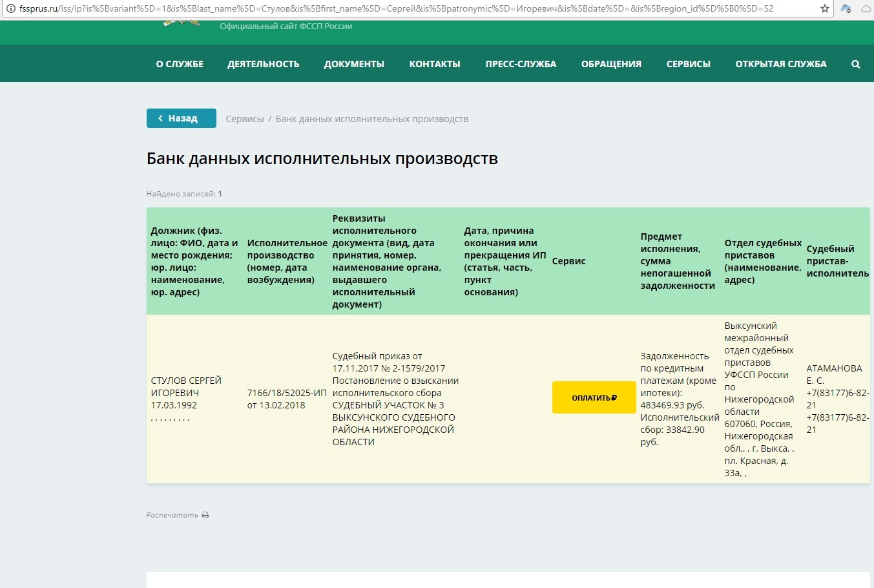Open Банк данных исполнительных производств breadcrumb
Image resolution: width=874 pixels, height=588 pixels.
(372, 119)
